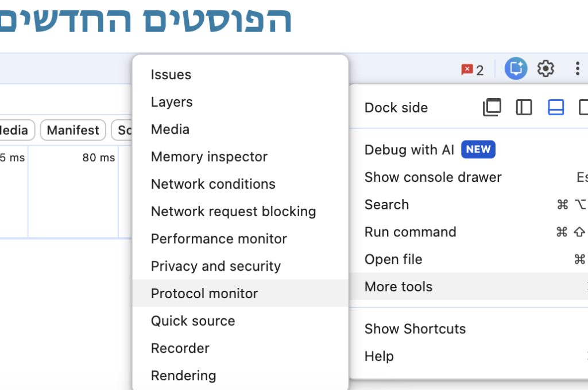Dock DevTools to the bottom
Screen dimensions: 588x390
tap(556, 107)
